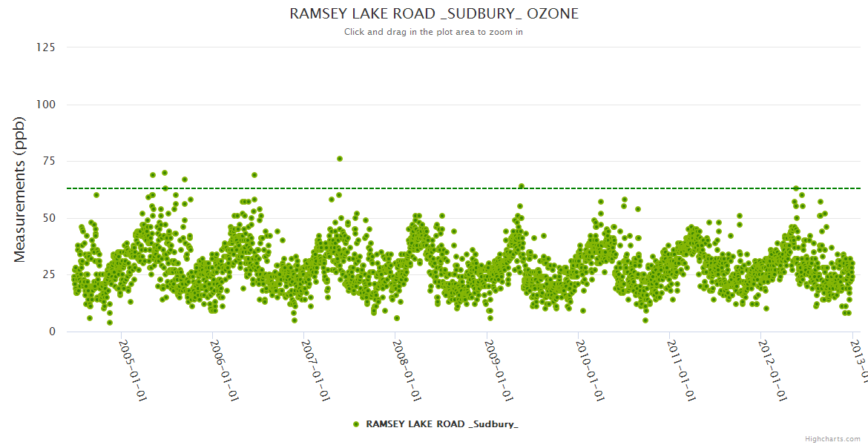The width and height of the screenshot is (868, 445).
Task: Click the 125 y-axis tick label
Action: coord(45,47)
